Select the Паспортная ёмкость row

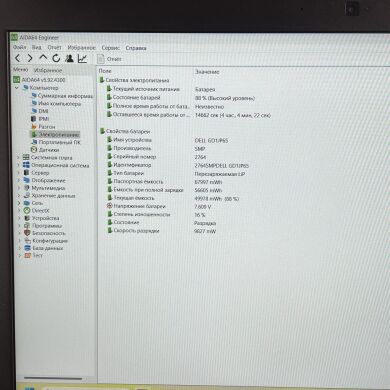(x=135, y=181)
